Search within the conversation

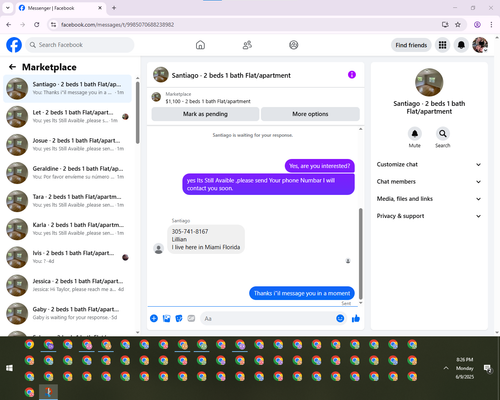(x=442, y=134)
